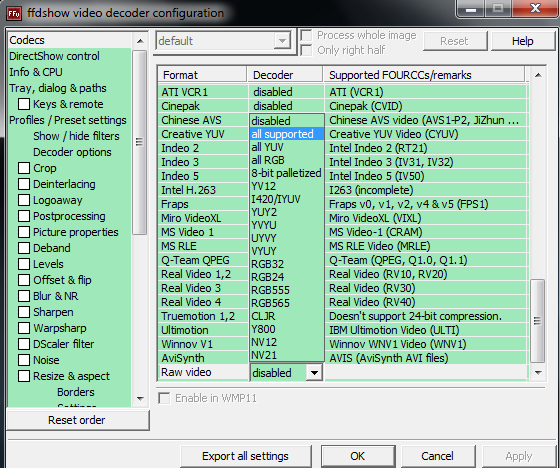Click the Help button
This screenshot has width=560, height=468.
(522, 41)
